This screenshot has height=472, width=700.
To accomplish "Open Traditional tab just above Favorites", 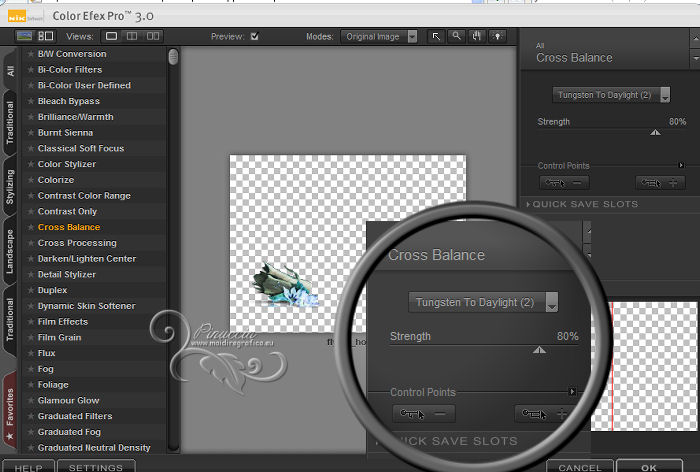I will pyautogui.click(x=10, y=320).
